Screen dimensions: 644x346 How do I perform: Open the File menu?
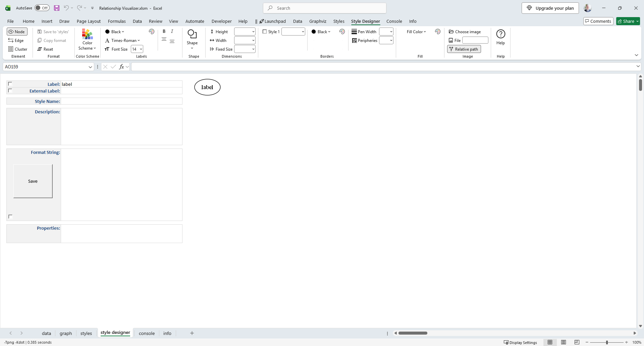pos(10,21)
